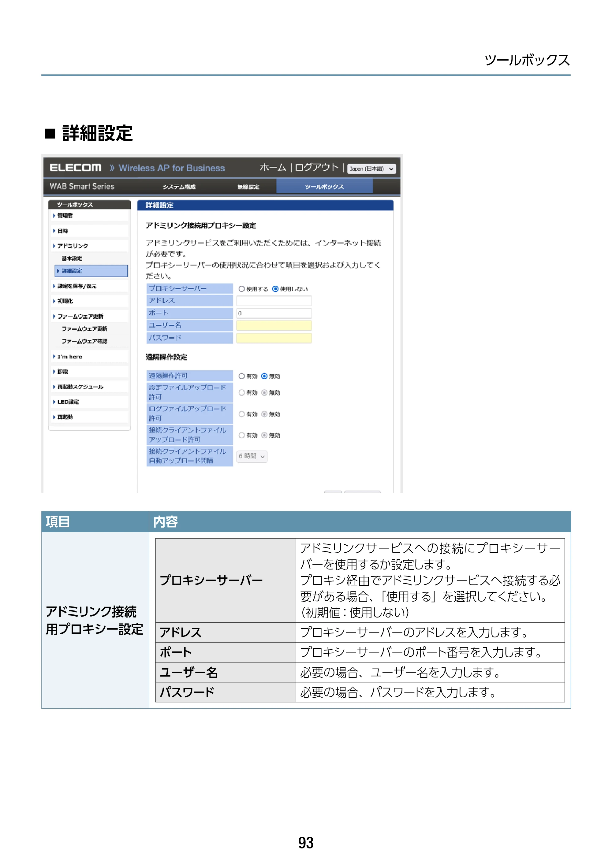
Task: Click the ログアウト link in header
Action: tap(317, 168)
